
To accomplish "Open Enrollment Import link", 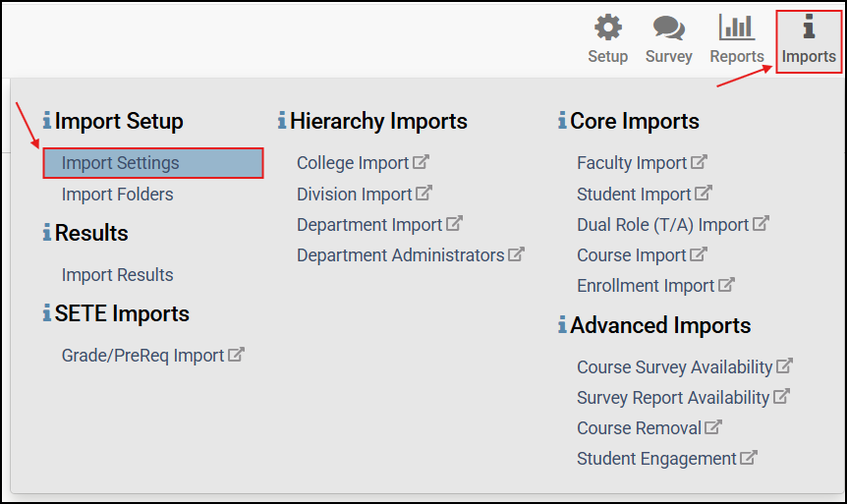I will coord(646,286).
